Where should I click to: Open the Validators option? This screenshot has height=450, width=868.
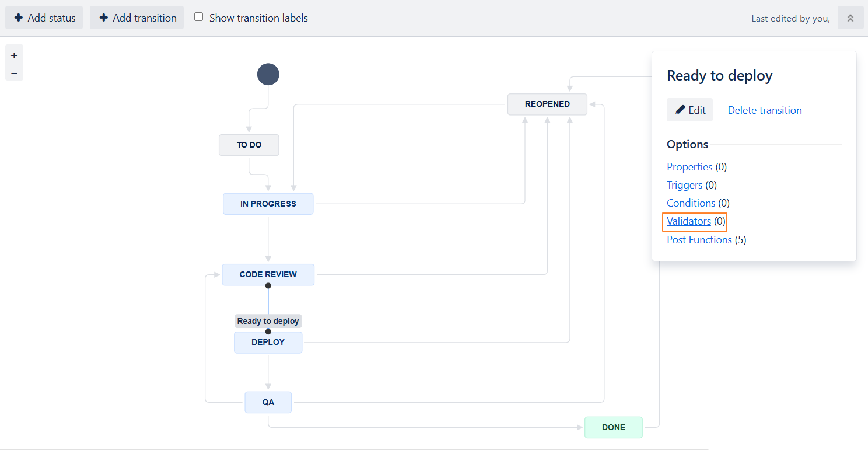[689, 221]
